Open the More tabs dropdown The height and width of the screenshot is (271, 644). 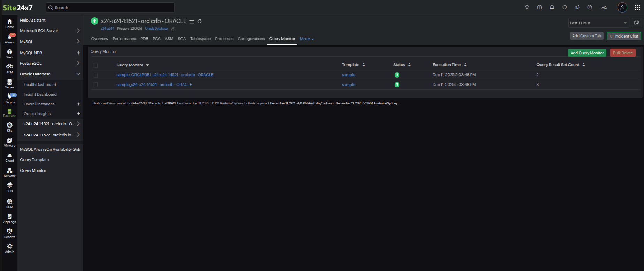tap(307, 39)
